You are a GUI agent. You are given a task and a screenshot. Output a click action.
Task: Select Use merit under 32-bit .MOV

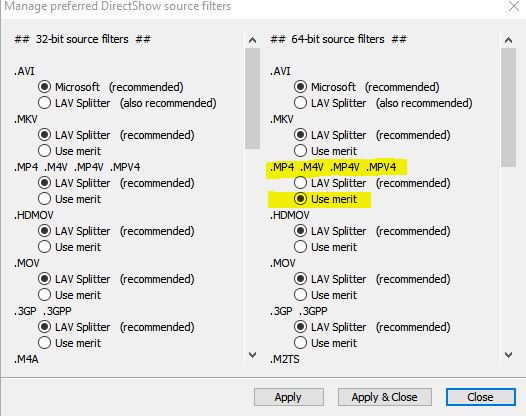44,295
